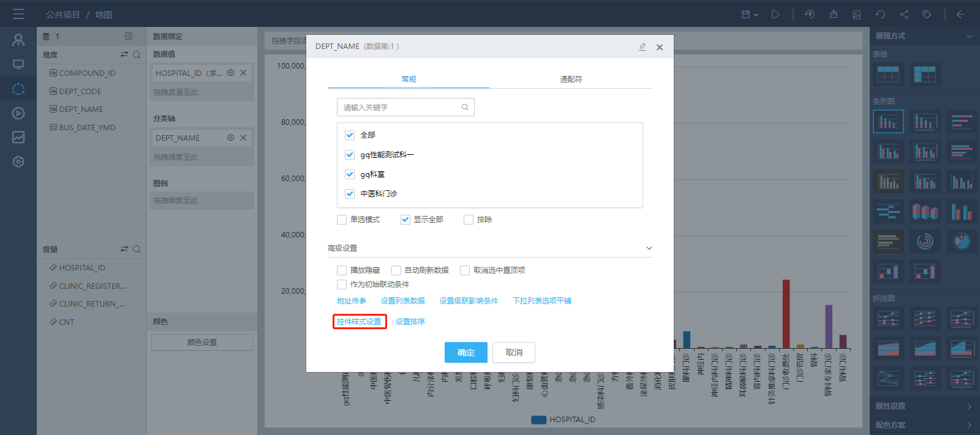Select BUS_DATE_YMD dimension
980x435 pixels.
point(87,128)
